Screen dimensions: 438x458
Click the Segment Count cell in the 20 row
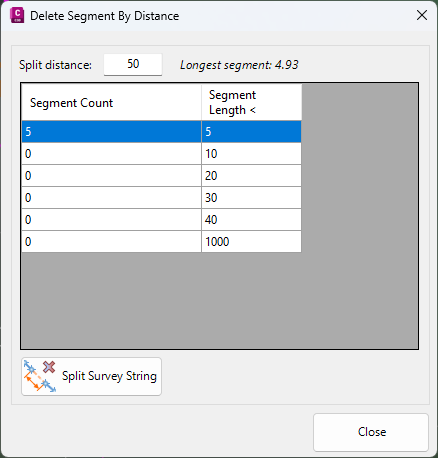112,176
